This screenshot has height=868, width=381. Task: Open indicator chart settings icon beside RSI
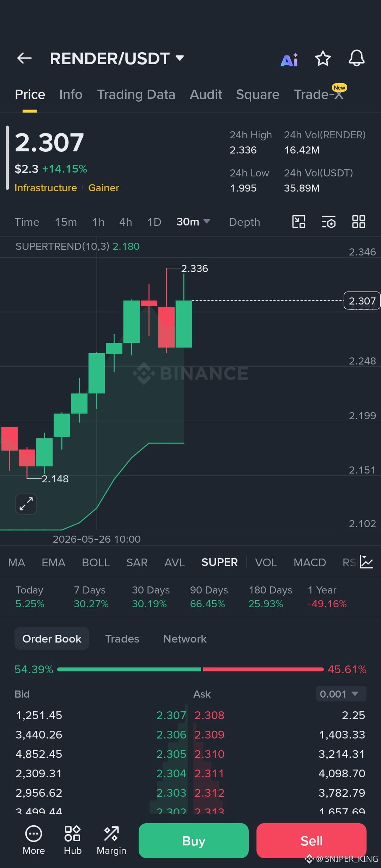pos(367,562)
